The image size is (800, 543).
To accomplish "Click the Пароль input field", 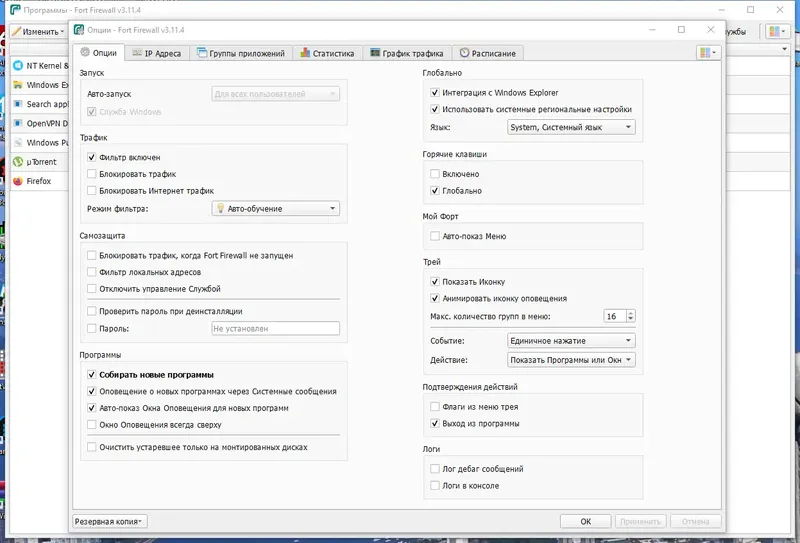I will pyautogui.click(x=276, y=329).
